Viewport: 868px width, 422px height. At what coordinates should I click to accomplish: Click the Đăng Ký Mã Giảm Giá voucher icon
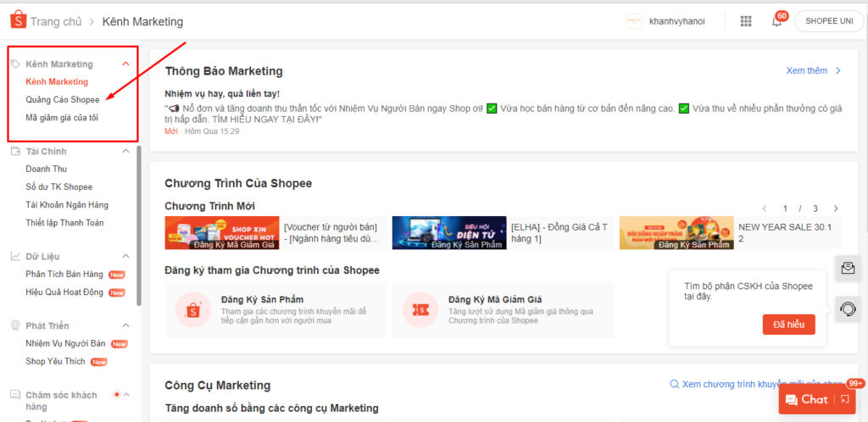coord(420,310)
